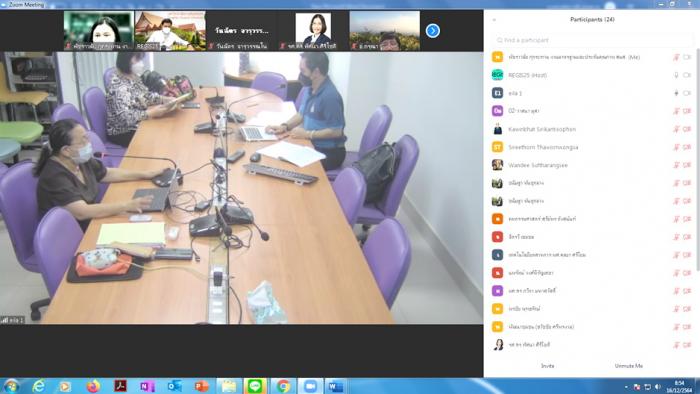The height and width of the screenshot is (394, 700).
Task: Open LINE app from the taskbar
Action: tap(255, 386)
